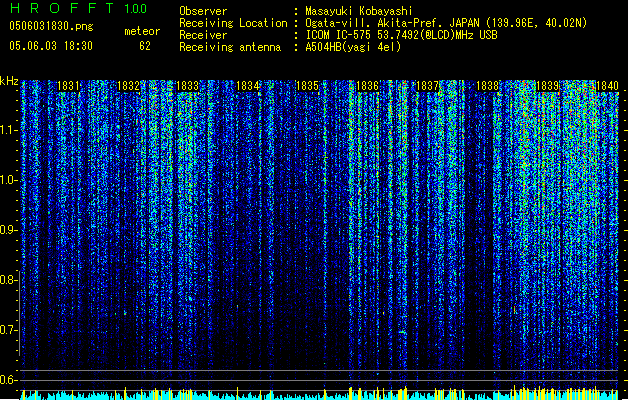Viewport: 629px width, 400px height.
Task: Click the observer name Masayuki Kobayashi
Action: tap(359, 11)
